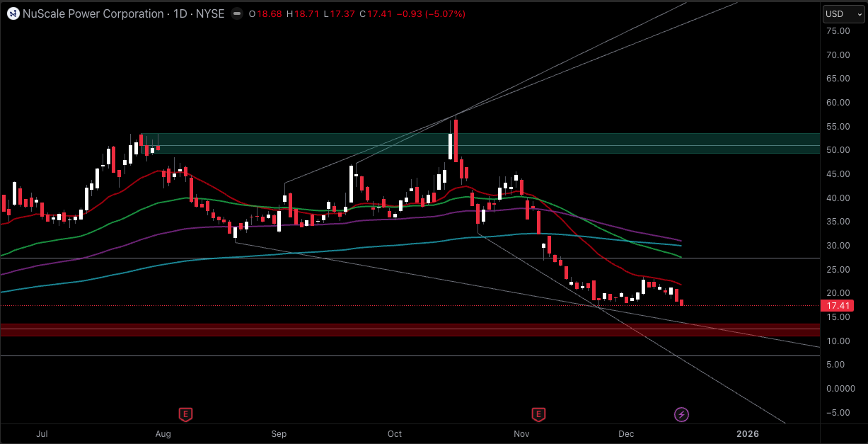Open the August earnings marker

pos(185,414)
